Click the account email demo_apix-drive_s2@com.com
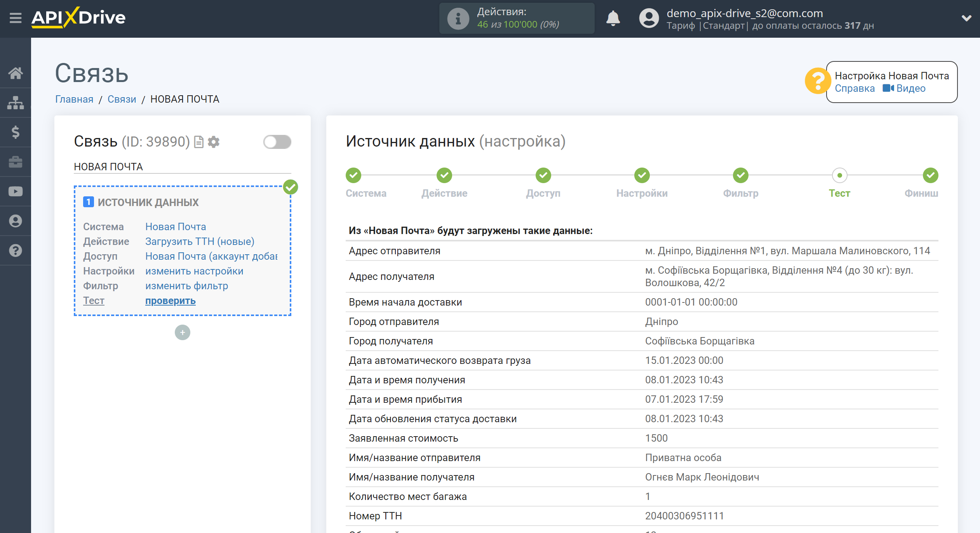The height and width of the screenshot is (533, 980). click(x=745, y=13)
